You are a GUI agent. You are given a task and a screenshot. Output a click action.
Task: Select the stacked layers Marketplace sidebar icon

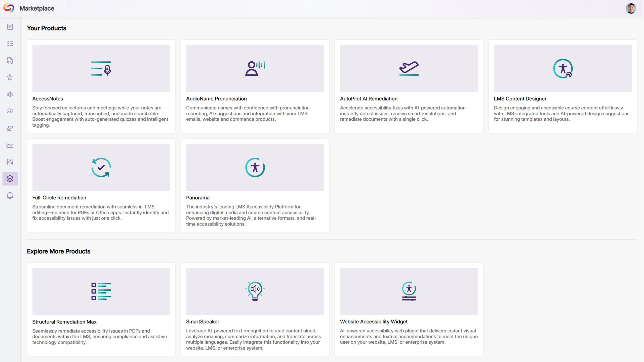point(10,179)
